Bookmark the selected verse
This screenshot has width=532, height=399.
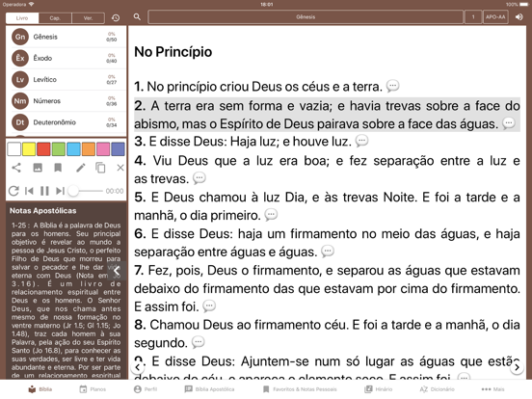coord(59,168)
